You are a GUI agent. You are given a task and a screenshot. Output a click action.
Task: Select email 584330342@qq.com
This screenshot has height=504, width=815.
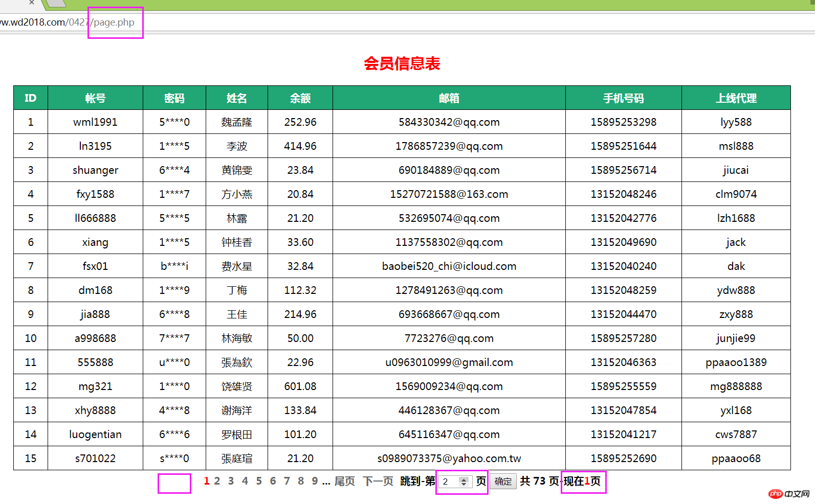(x=449, y=122)
